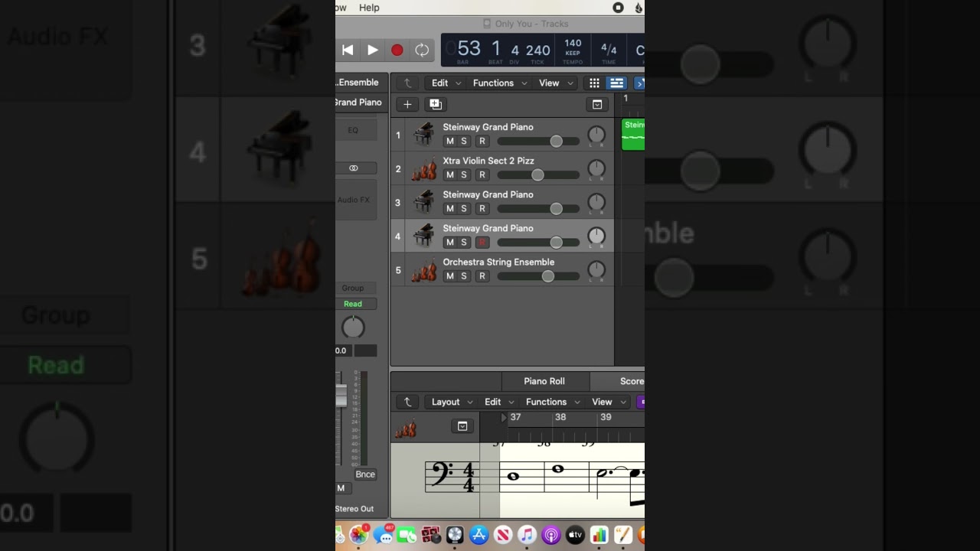Open the Read automation mode drop-down
The height and width of the screenshot is (551, 980).
tap(353, 304)
